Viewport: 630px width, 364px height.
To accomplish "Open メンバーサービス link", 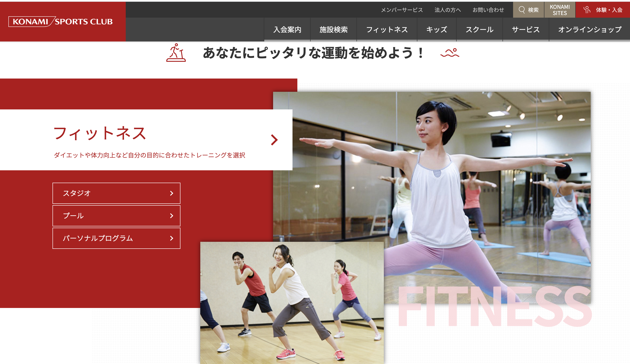I will 402,10.
